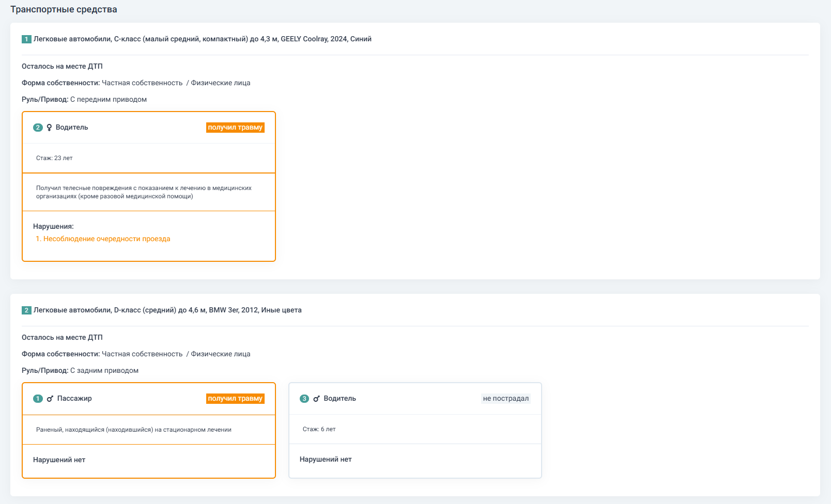Click participant badge 2 on GEELY driver card
The width and height of the screenshot is (831, 504).
point(38,128)
